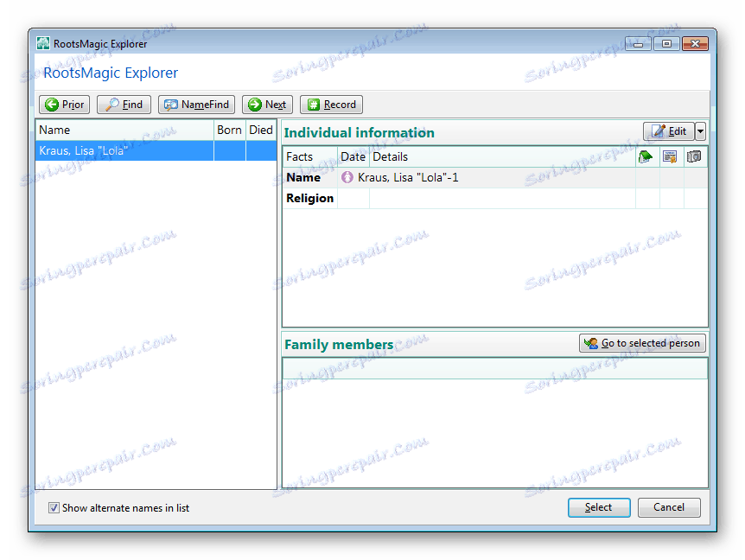Viewport: 745px width, 560px height.
Task: Click the Facts column header
Action: point(309,156)
